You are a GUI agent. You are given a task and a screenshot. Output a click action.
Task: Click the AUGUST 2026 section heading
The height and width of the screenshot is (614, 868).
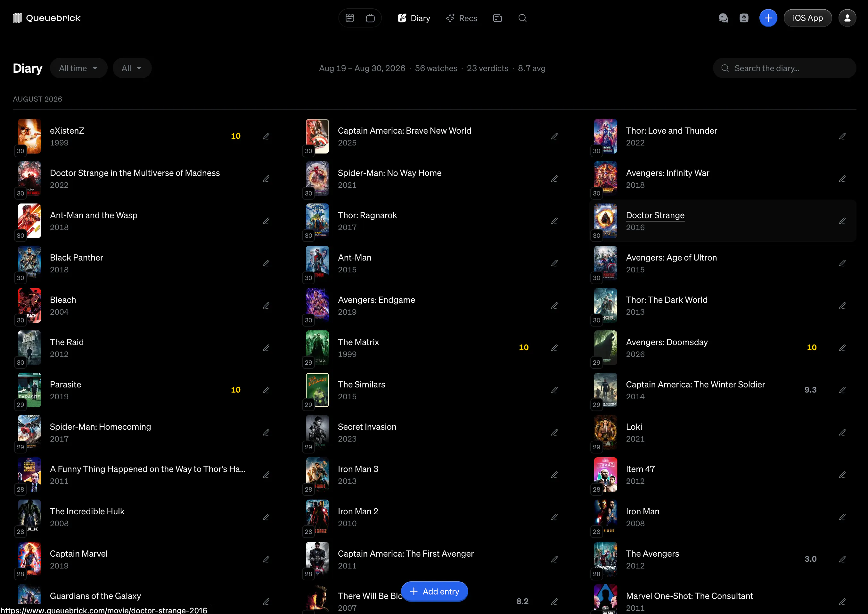pos(37,99)
